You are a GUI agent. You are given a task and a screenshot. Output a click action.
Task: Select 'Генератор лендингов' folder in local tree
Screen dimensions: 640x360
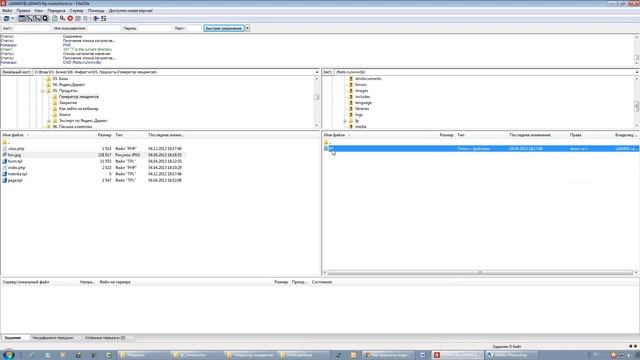tap(79, 97)
